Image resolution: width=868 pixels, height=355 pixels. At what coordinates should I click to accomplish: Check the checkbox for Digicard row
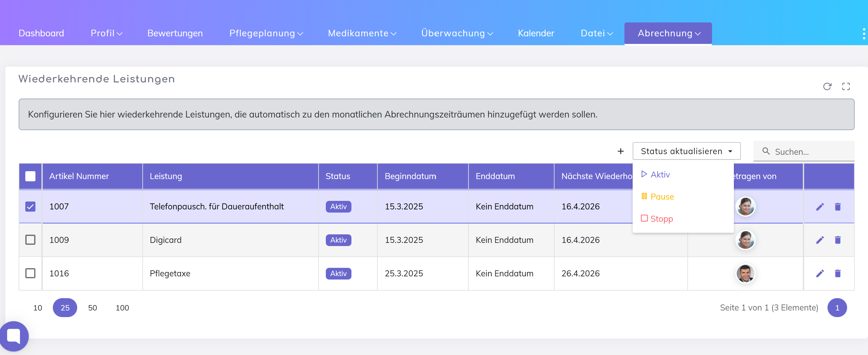pos(30,240)
